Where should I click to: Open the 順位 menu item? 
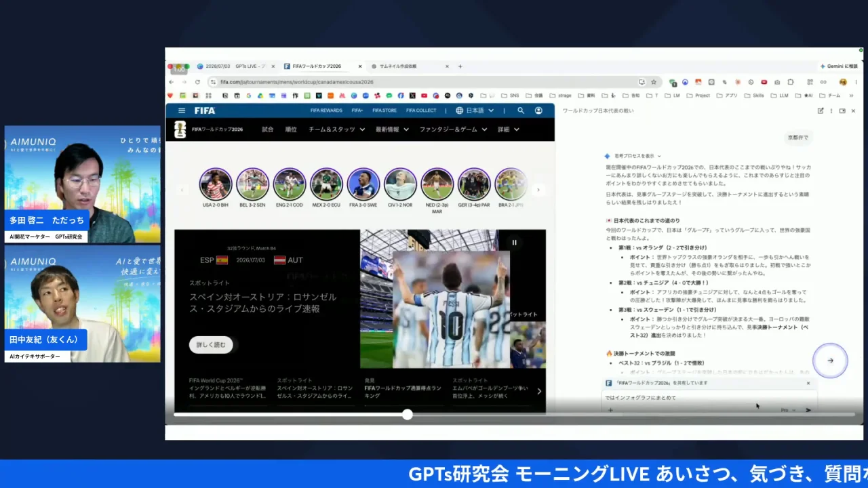tap(291, 129)
